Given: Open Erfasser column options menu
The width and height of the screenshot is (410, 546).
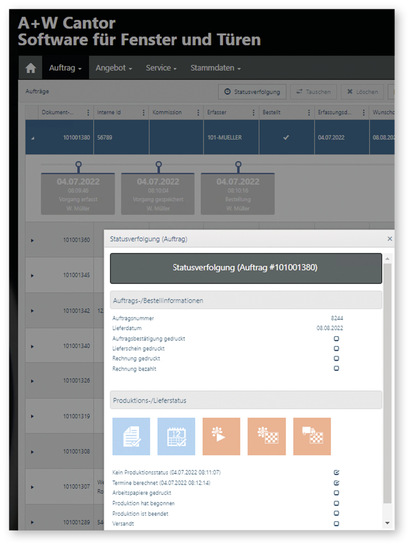Looking at the screenshot, I should [253, 112].
